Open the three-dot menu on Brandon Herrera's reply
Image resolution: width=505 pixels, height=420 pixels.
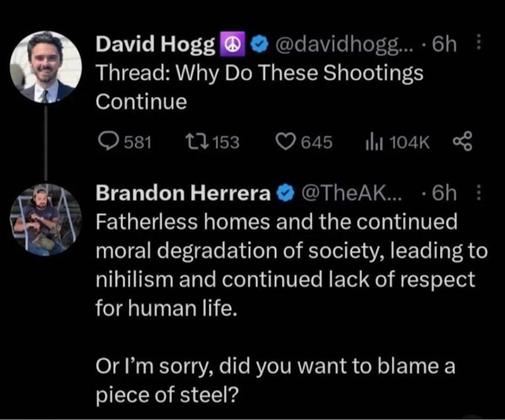(479, 193)
